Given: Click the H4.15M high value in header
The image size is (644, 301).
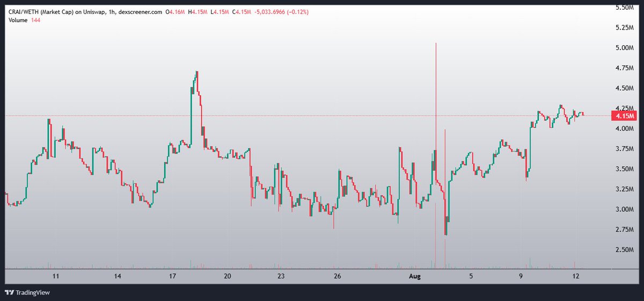Looking at the screenshot, I should [199, 12].
